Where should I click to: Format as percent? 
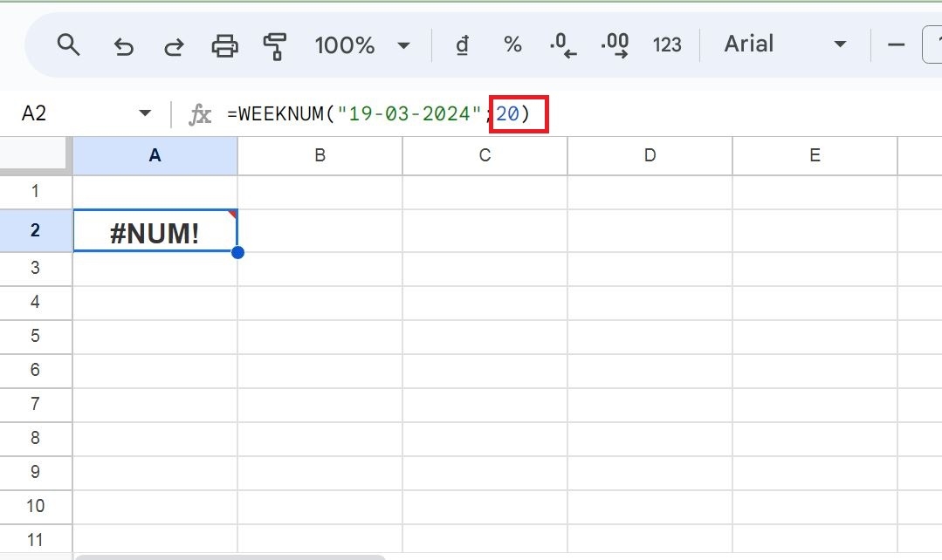(512, 44)
